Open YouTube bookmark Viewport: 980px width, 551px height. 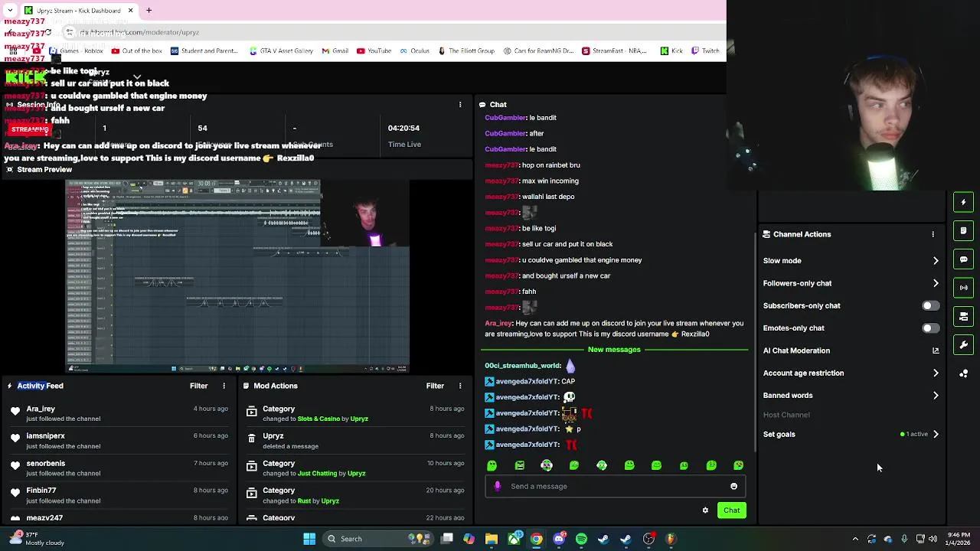pos(374,51)
